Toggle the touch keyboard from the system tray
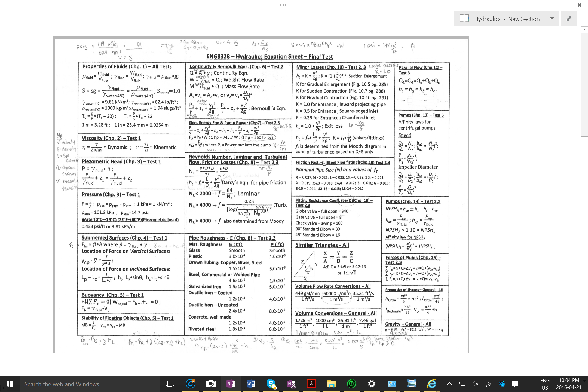The height and width of the screenshot is (392, 588). [x=529, y=384]
